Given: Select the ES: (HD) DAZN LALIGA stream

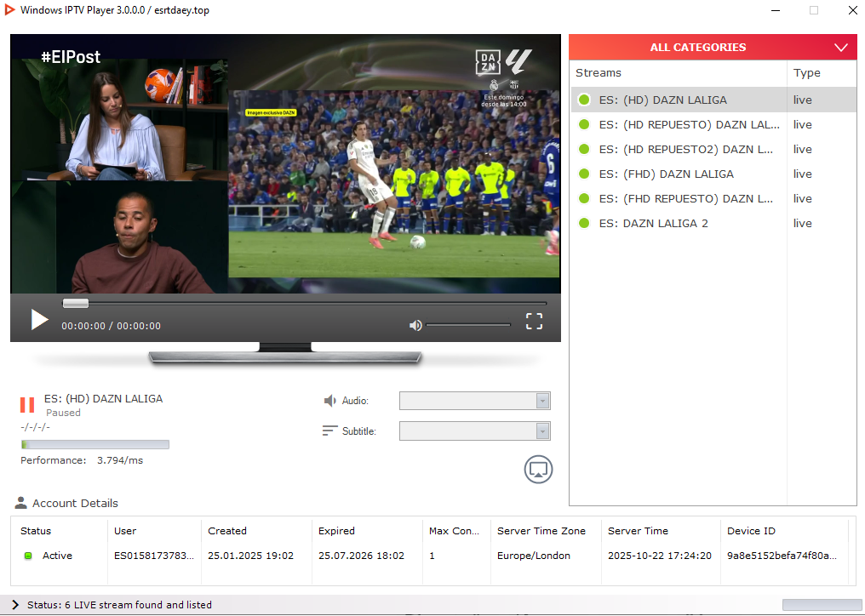Looking at the screenshot, I should [x=662, y=100].
